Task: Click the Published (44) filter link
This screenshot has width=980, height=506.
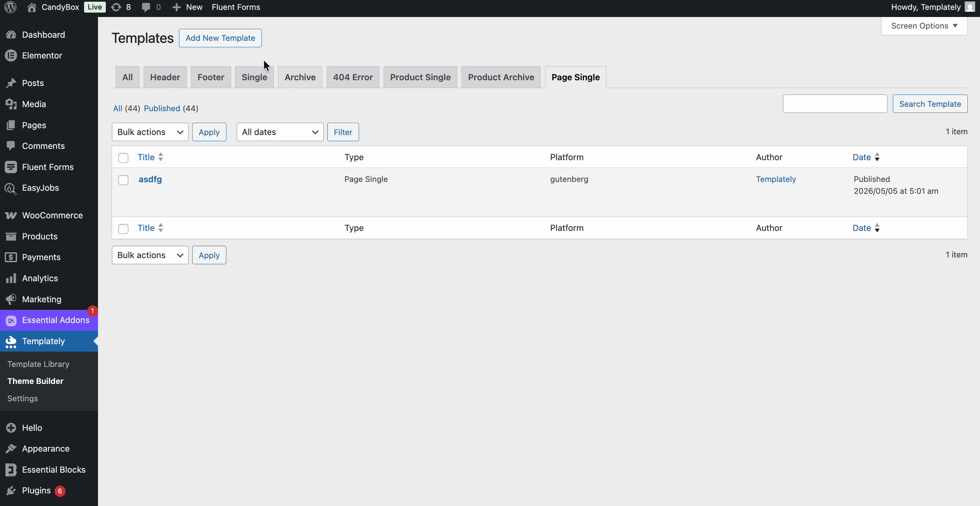Action: pyautogui.click(x=171, y=108)
